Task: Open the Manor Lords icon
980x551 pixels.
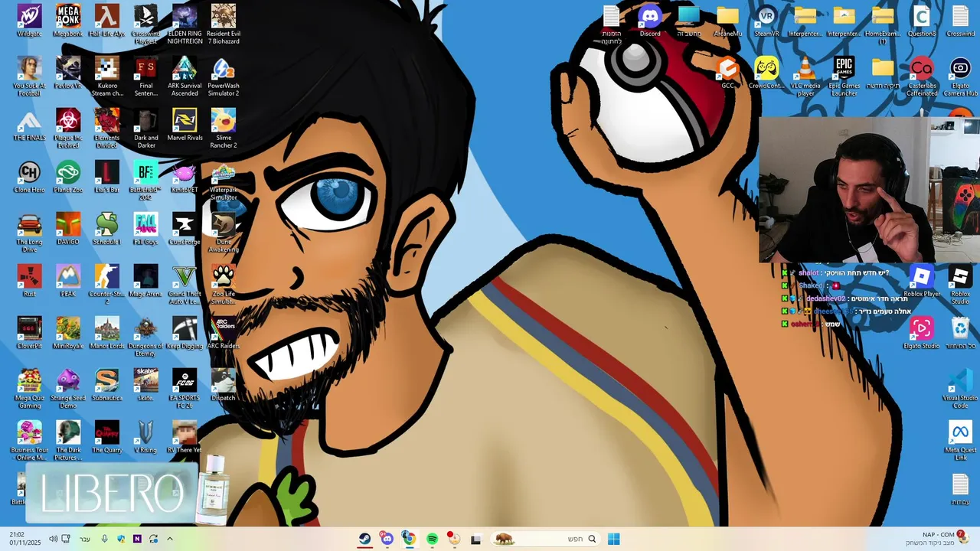Action: click(107, 333)
